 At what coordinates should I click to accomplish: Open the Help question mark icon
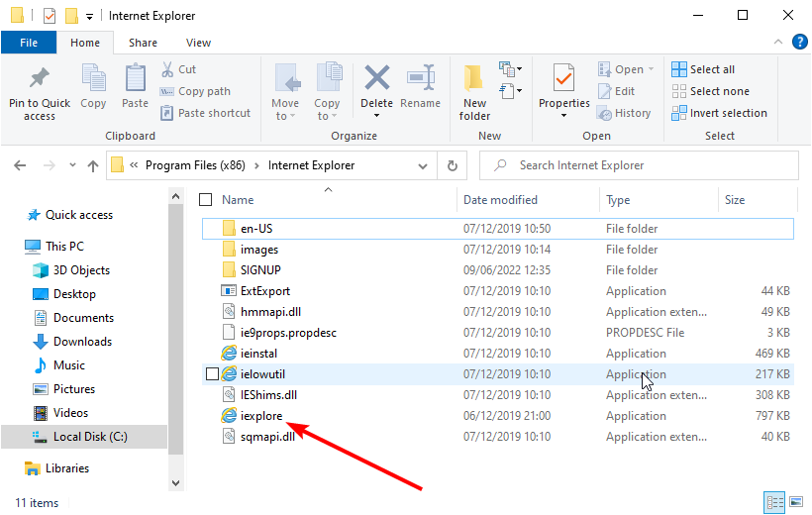click(799, 42)
